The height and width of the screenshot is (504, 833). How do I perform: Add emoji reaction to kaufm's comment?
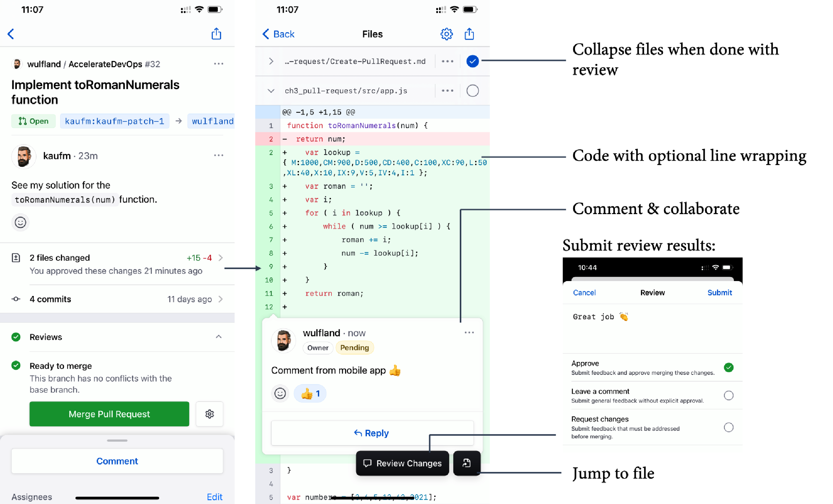click(20, 222)
